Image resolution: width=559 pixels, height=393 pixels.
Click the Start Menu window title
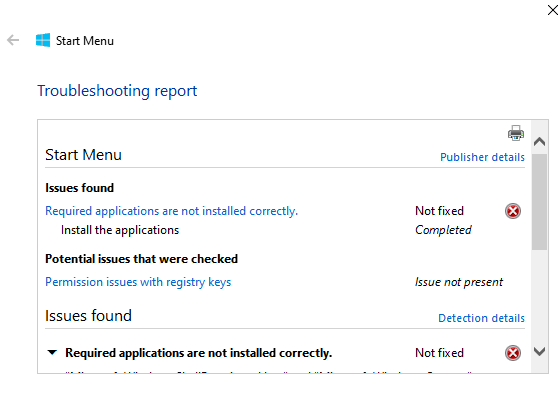point(85,41)
